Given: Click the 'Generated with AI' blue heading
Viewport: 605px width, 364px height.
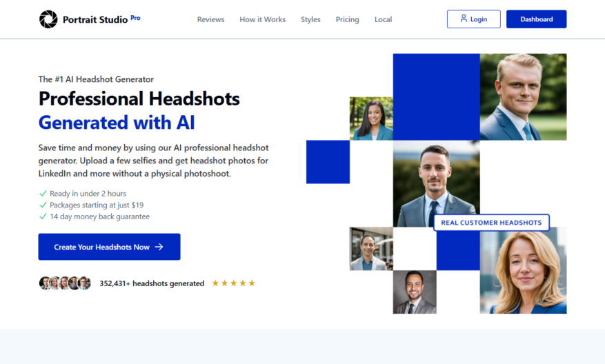Looking at the screenshot, I should 117,123.
